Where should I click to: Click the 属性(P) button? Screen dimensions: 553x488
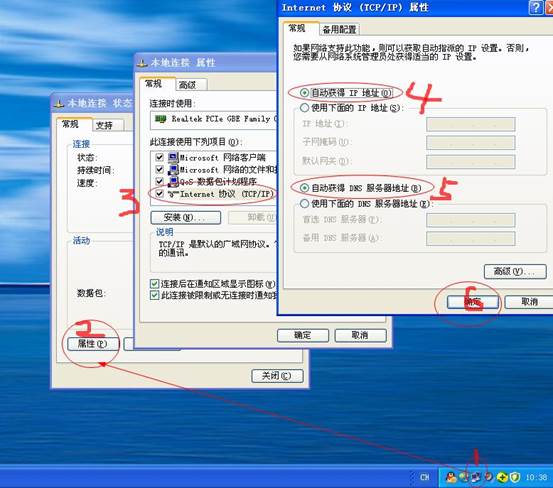point(92,343)
